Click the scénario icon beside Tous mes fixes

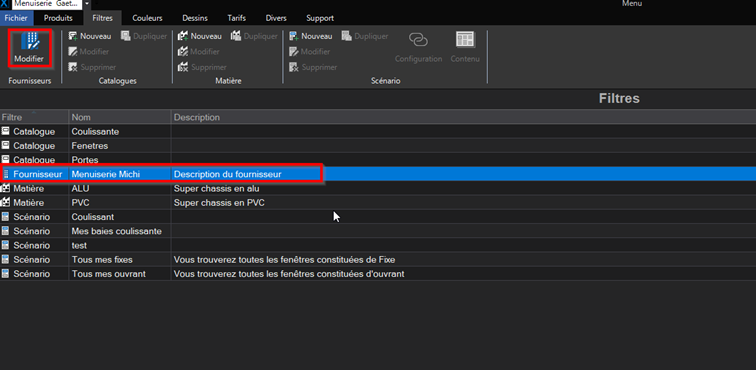click(6, 260)
